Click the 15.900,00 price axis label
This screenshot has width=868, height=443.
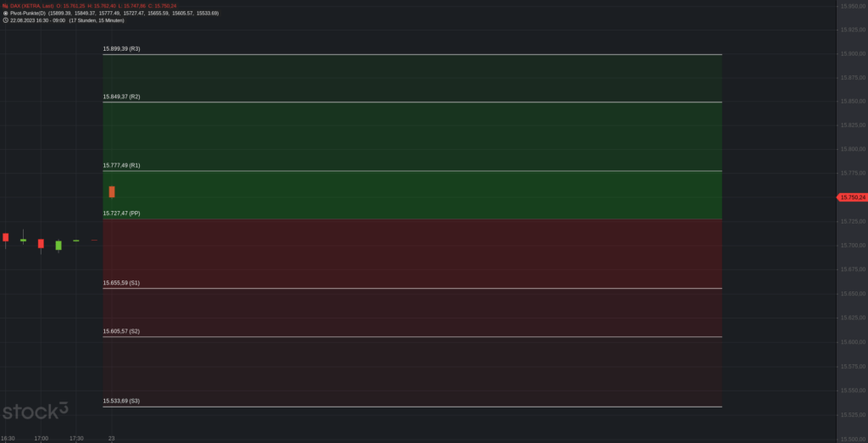point(851,53)
